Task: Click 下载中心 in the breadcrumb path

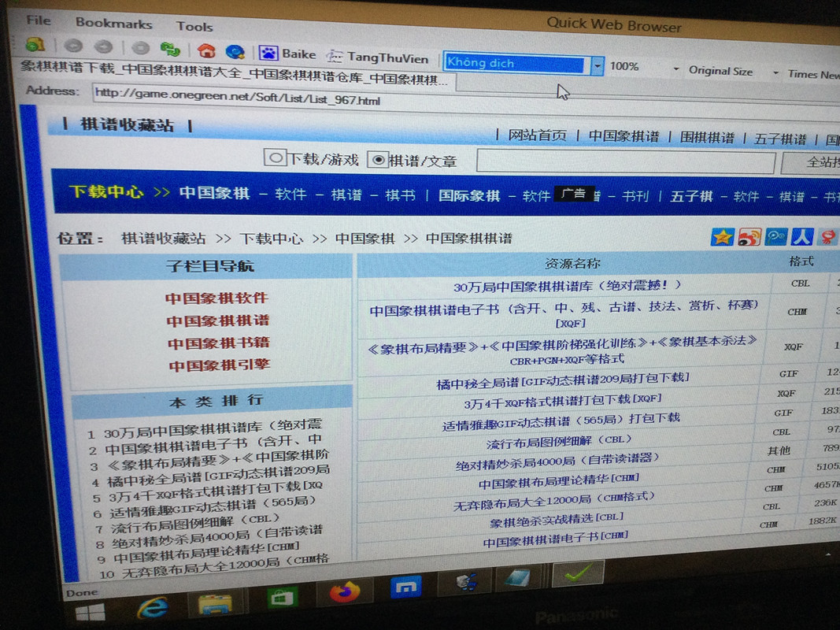Action: pos(271,238)
